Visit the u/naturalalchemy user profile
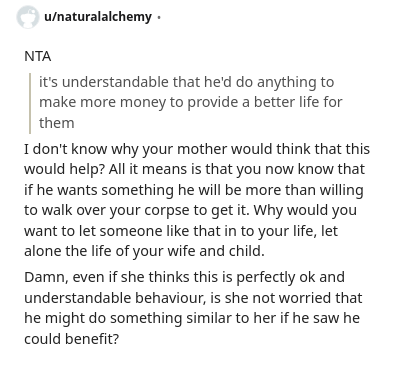The image size is (400, 374). [x=98, y=17]
